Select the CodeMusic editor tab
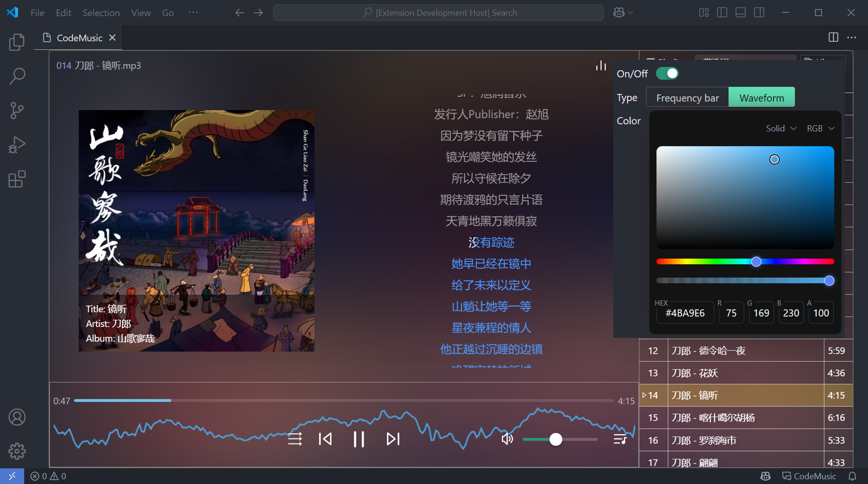The width and height of the screenshot is (868, 484). pos(79,37)
